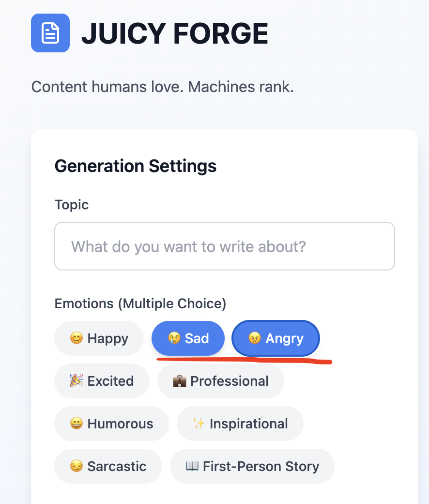Focus the Topic text input field
This screenshot has height=504, width=429.
coord(225,246)
